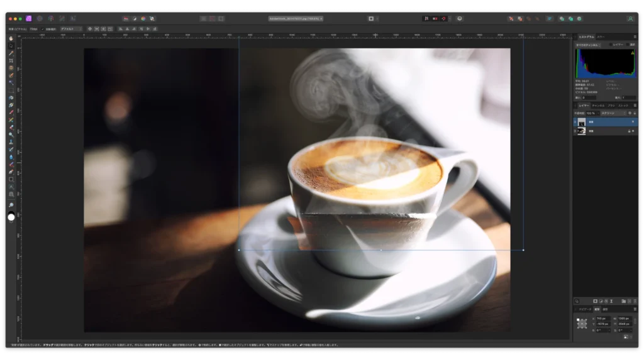Open the すべてのチャンネル channel dropdown
The width and height of the screenshot is (644, 362).
589,45
